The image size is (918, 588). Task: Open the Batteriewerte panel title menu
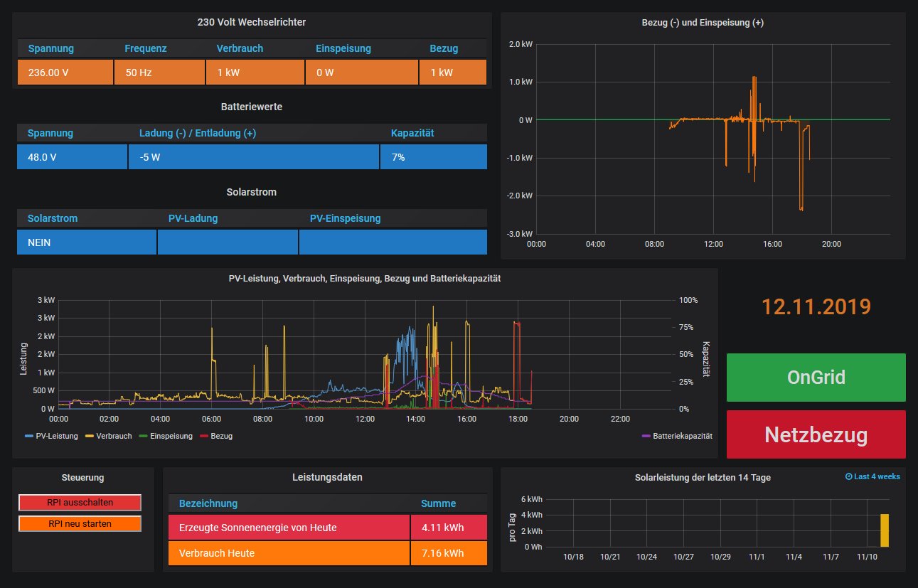[x=252, y=107]
